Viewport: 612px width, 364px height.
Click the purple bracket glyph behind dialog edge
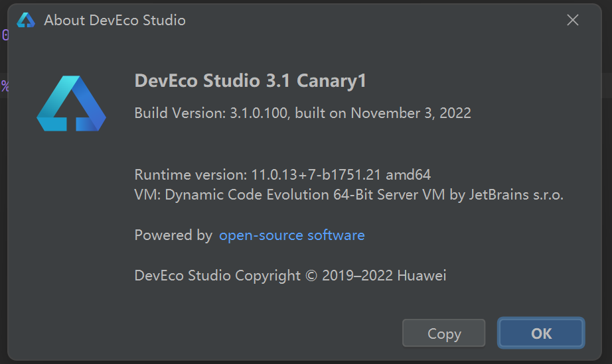tap(5, 35)
